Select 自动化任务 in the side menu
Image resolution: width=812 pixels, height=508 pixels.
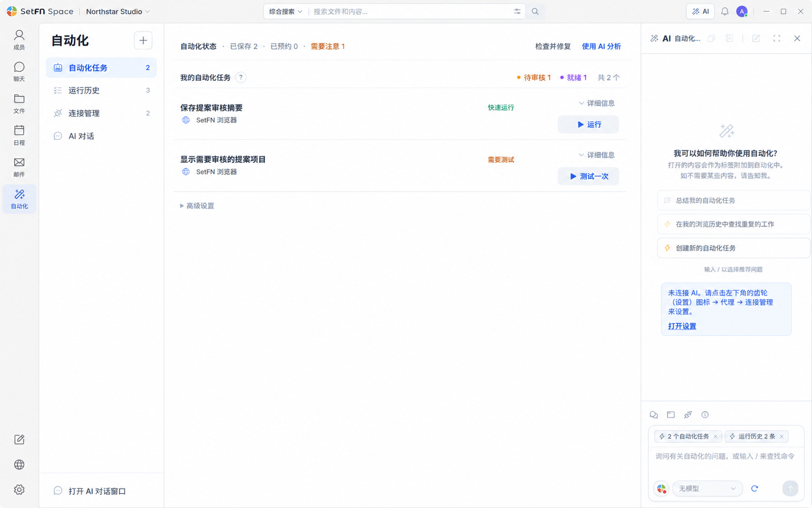coord(101,68)
